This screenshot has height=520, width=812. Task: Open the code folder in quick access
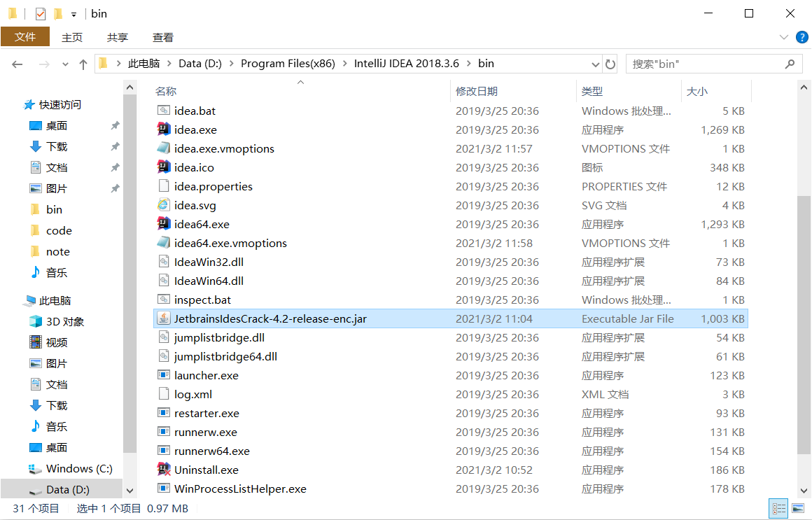(x=59, y=230)
